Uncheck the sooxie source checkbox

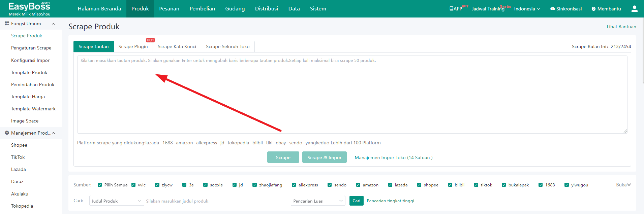tap(205, 185)
